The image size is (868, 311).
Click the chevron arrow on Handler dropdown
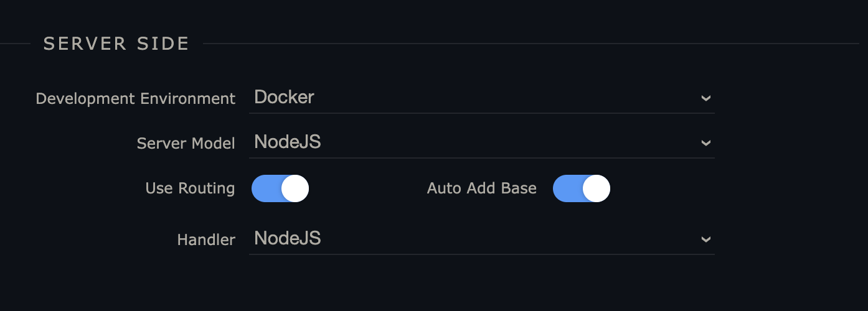pos(705,239)
